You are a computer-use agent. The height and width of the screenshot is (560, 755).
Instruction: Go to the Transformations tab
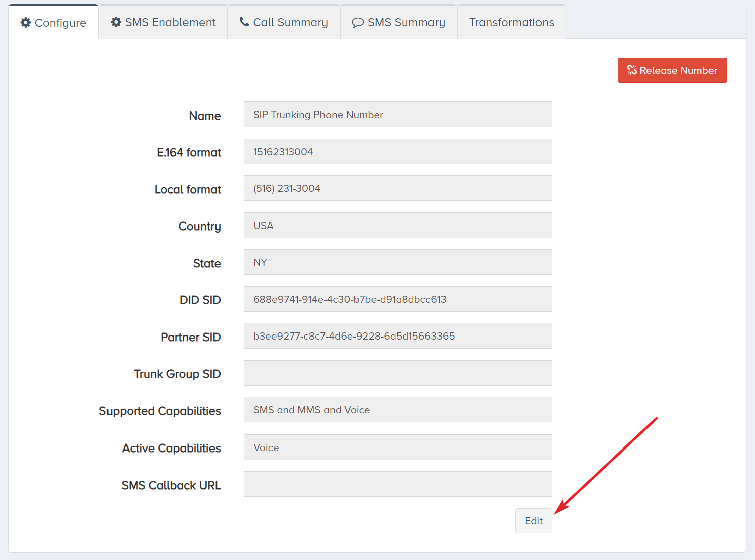coord(511,22)
